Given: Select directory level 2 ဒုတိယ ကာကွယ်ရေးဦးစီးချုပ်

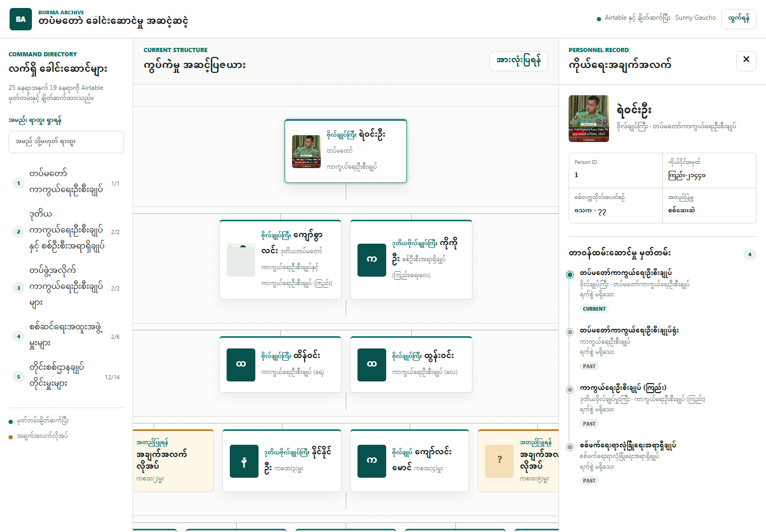Looking at the screenshot, I should coord(66,230).
